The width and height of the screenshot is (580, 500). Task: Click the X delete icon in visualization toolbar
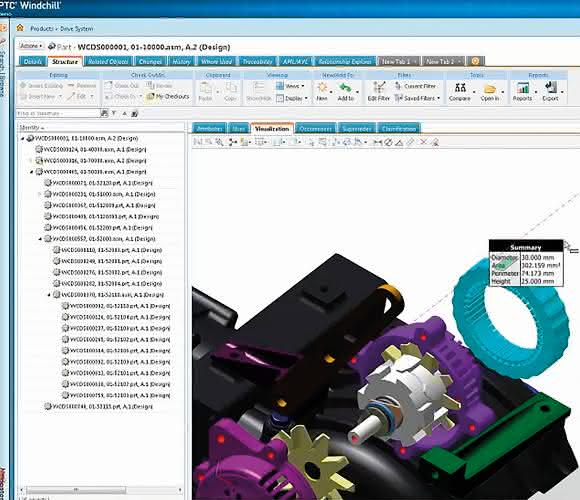[424, 142]
